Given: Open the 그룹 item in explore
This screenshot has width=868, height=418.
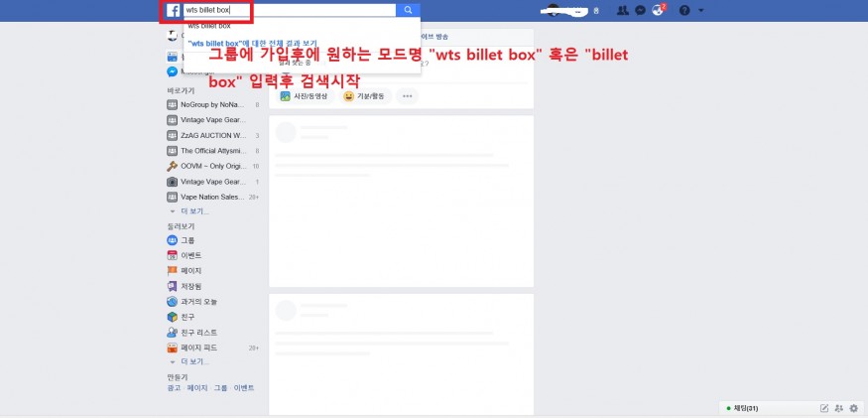Looking at the screenshot, I should click(181, 240).
